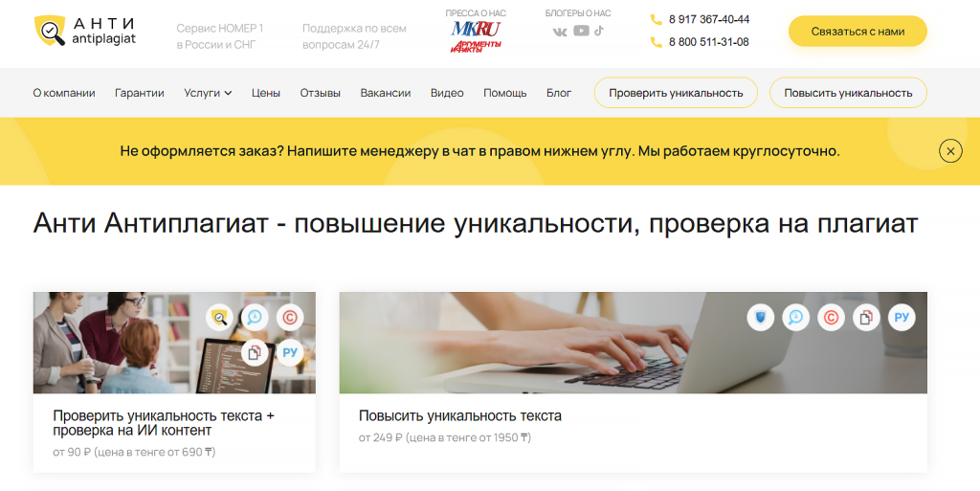Open the MK.RU press logo
The width and height of the screenshot is (980, 491).
click(x=476, y=29)
